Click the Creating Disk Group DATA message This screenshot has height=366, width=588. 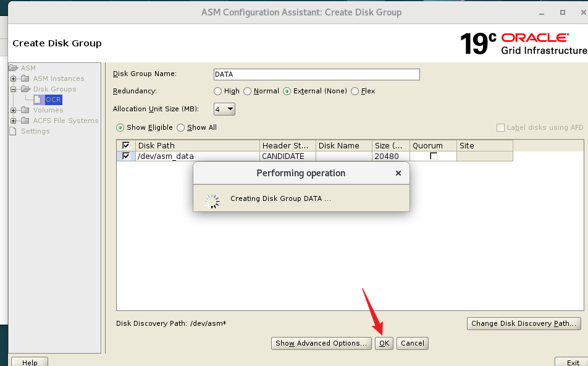click(280, 198)
